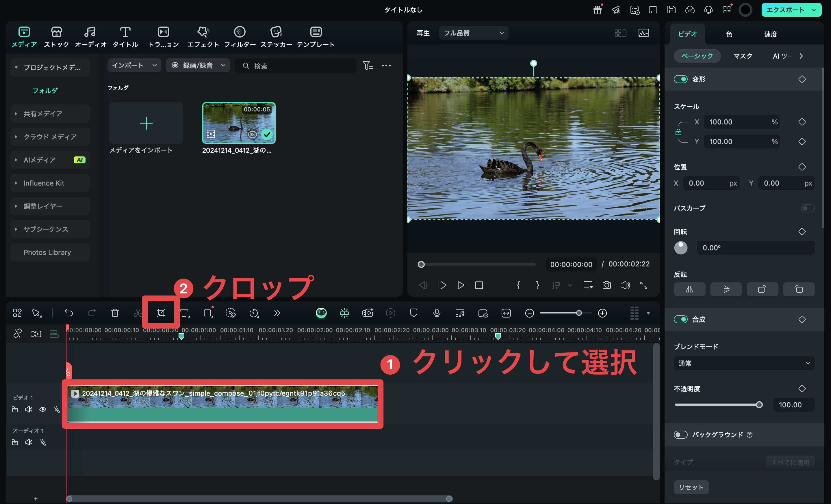
Task: Open the ブレンドモード 通常 dropdown
Action: click(744, 363)
